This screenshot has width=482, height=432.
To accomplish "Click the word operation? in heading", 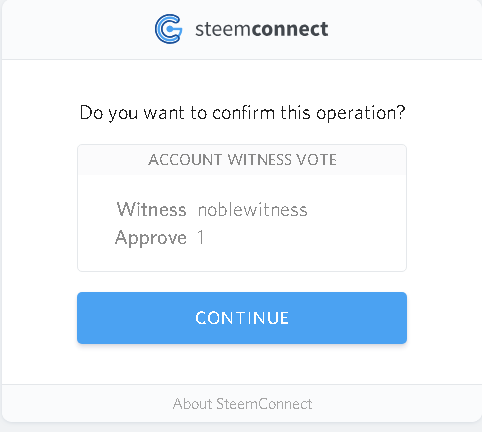I will [x=360, y=113].
